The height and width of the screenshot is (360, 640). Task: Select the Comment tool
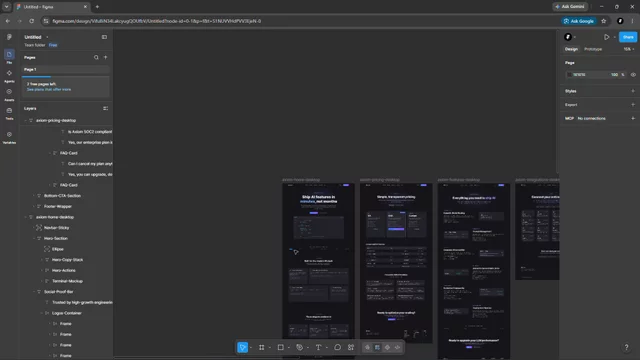337,347
